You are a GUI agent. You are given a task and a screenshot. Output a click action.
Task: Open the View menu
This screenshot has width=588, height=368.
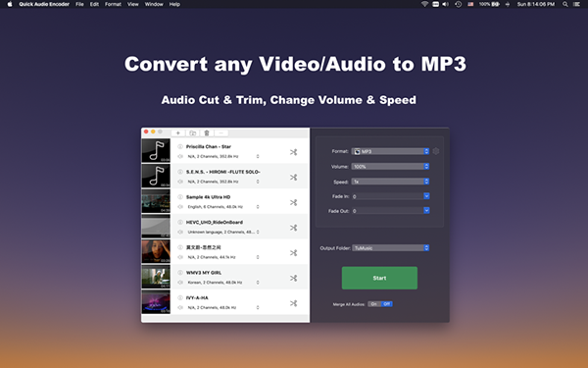pos(132,4)
